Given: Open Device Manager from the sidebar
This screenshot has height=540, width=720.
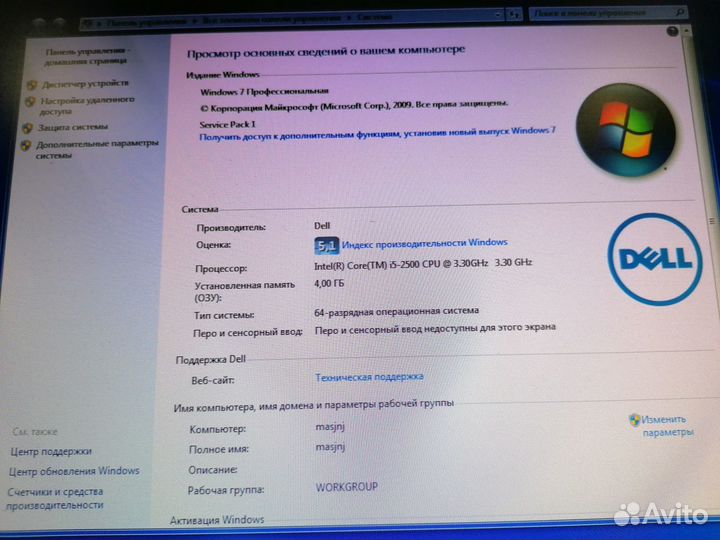Looking at the screenshot, I should click(85, 84).
